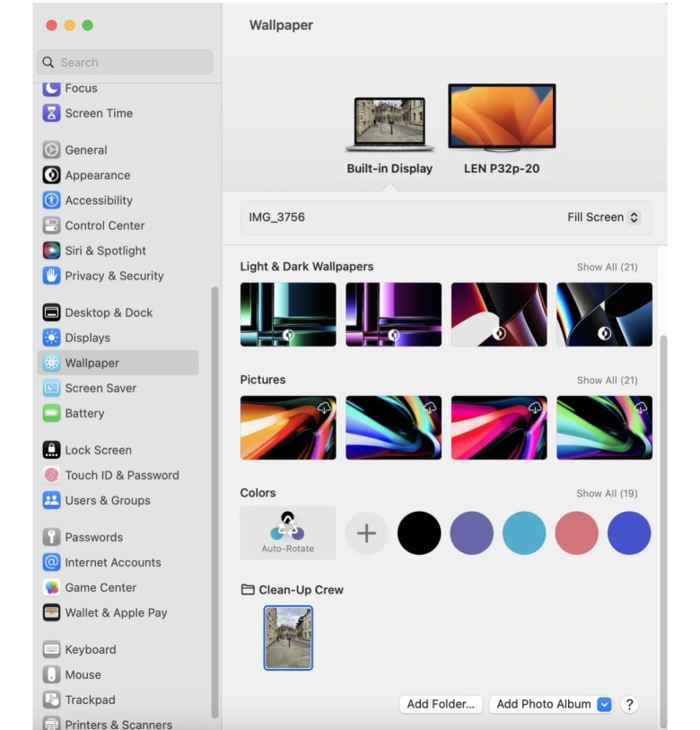Viewport: 700px width, 730px height.
Task: Show all 19 Colors
Action: click(607, 493)
